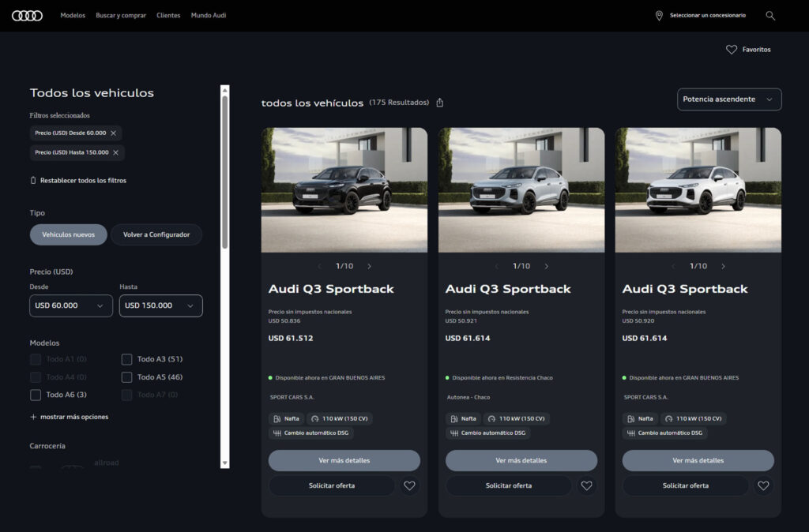The width and height of the screenshot is (809, 532).
Task: Click Seleccionar un concesionario
Action: tap(707, 16)
